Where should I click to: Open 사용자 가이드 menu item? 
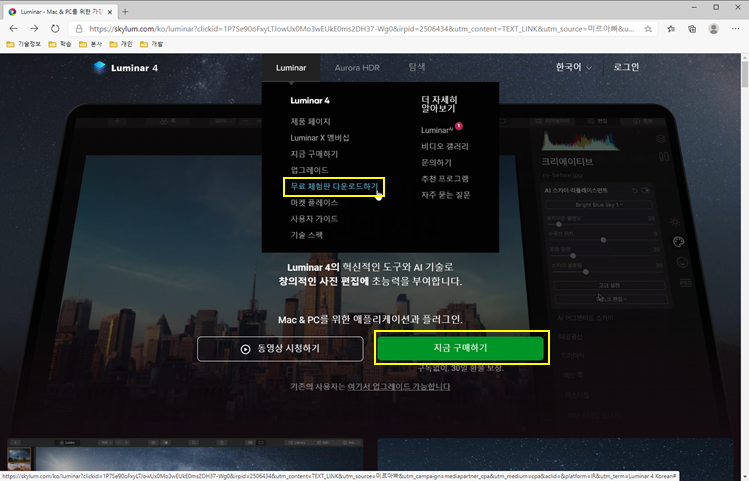pos(314,219)
